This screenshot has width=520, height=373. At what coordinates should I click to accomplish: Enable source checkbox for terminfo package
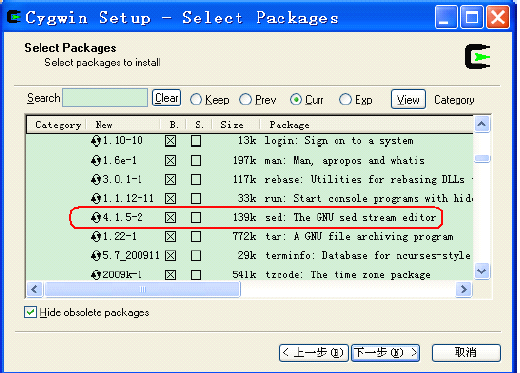point(196,256)
